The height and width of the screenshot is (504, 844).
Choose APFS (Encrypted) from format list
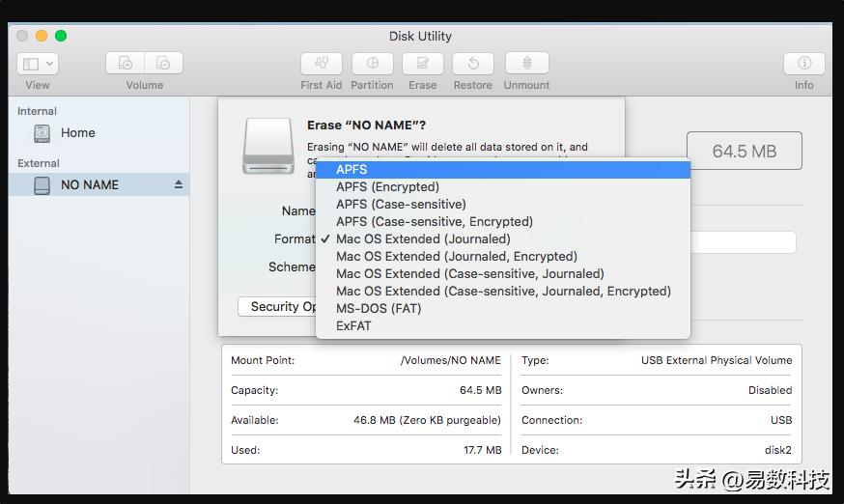(387, 187)
